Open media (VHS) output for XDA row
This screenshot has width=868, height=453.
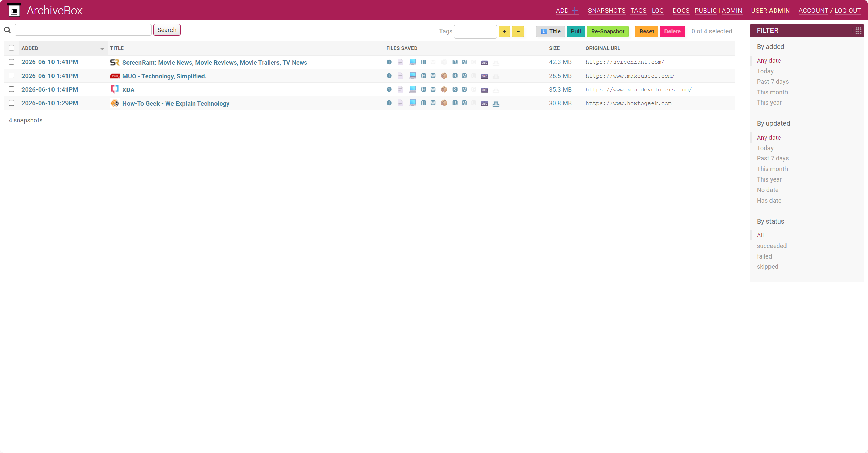click(484, 90)
